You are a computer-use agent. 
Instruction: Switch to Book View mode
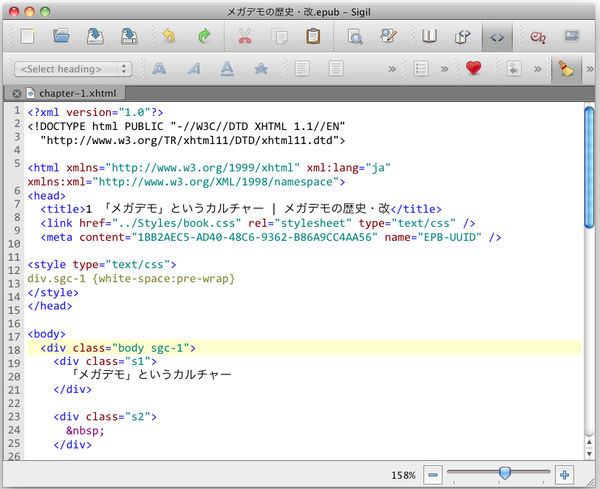(x=430, y=37)
